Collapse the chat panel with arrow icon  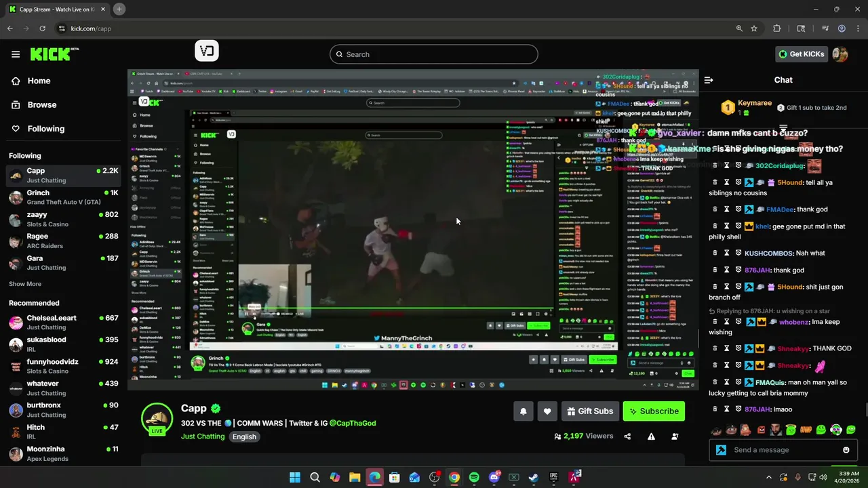(x=709, y=80)
